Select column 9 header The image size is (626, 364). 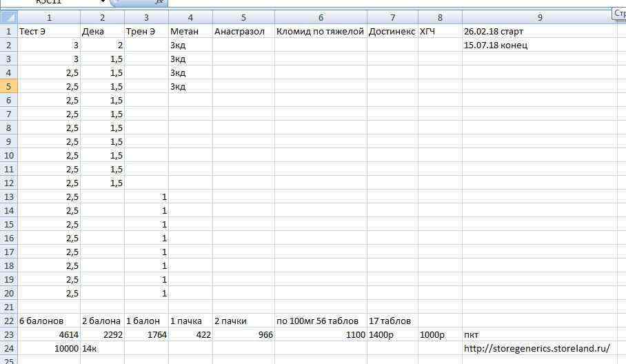pos(539,17)
